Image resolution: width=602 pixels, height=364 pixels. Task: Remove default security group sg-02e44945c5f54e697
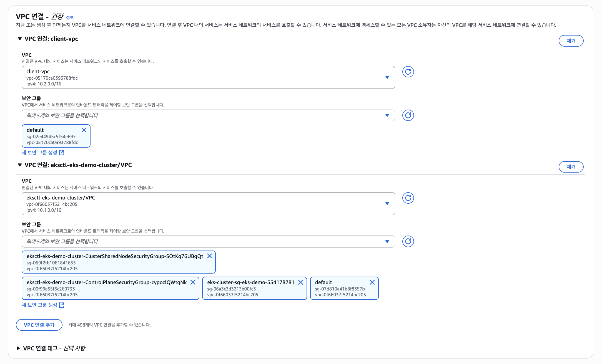pyautogui.click(x=84, y=130)
